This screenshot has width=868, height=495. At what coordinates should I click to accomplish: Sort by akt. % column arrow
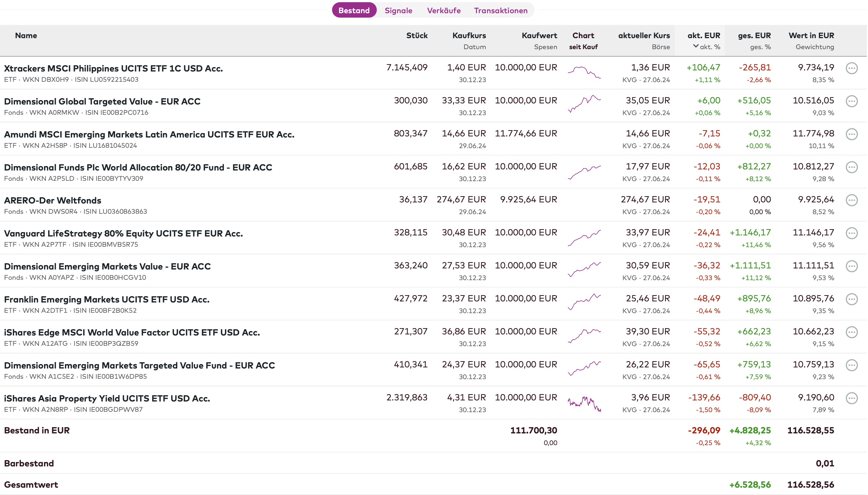pos(696,47)
